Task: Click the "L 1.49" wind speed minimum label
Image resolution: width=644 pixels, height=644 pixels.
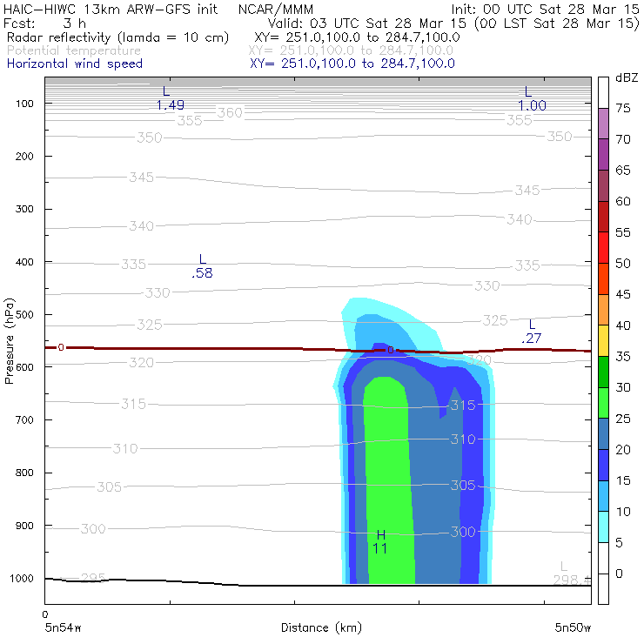Action: pyautogui.click(x=170, y=98)
